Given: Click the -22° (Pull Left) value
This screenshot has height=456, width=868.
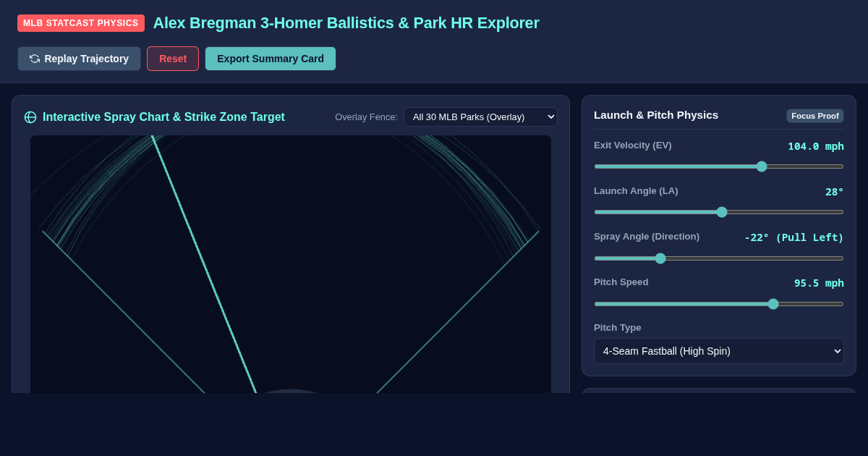Looking at the screenshot, I should [x=794, y=237].
